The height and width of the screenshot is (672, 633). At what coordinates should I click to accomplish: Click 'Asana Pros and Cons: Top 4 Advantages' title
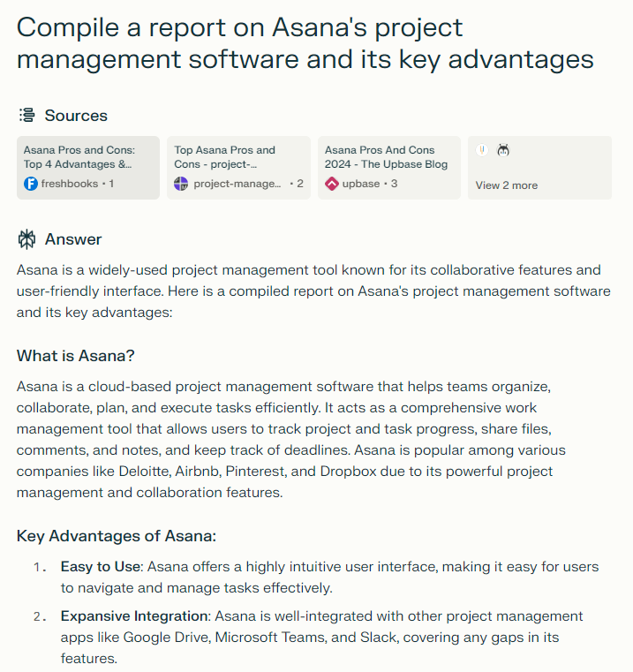pyautogui.click(x=79, y=157)
